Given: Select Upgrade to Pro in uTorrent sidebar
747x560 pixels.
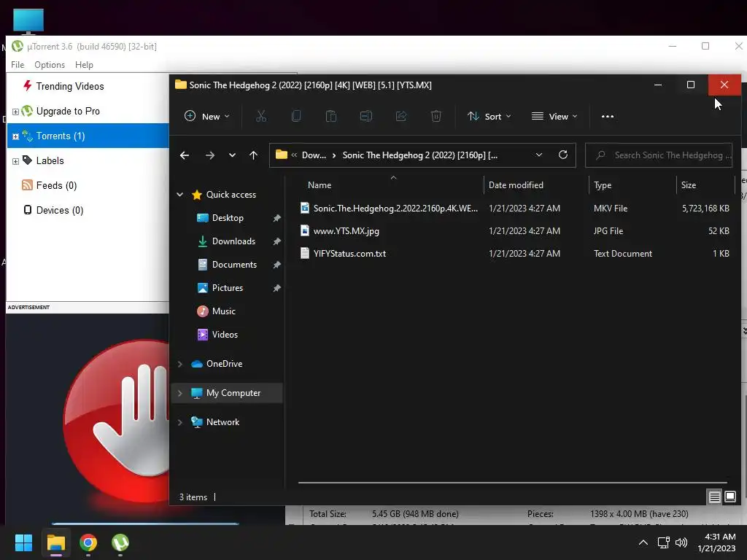Looking at the screenshot, I should pyautogui.click(x=68, y=111).
